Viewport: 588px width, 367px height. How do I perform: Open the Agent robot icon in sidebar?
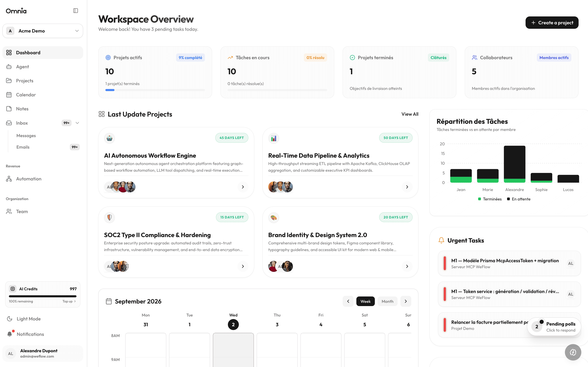(9, 67)
